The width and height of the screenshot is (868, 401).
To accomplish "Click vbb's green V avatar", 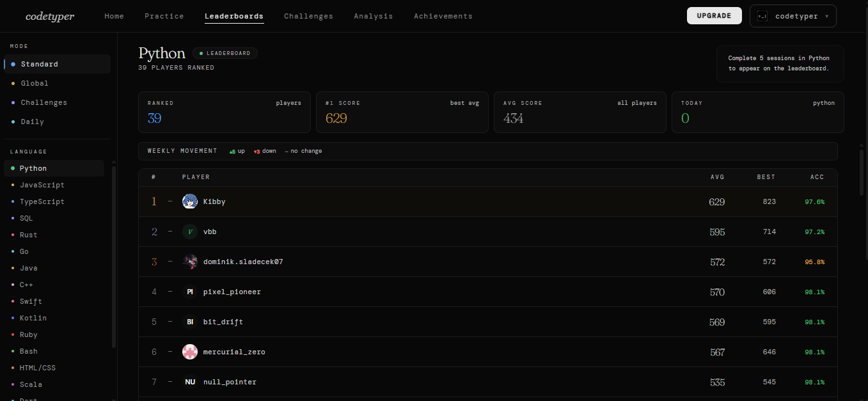I will pyautogui.click(x=189, y=232).
